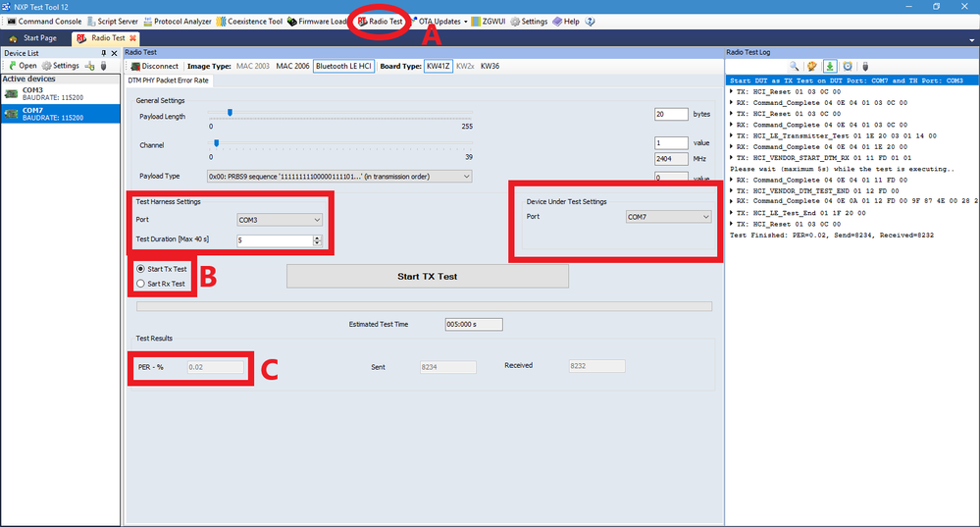Click the PER percent result field
Screen dimensions: 980x527
coord(215,367)
